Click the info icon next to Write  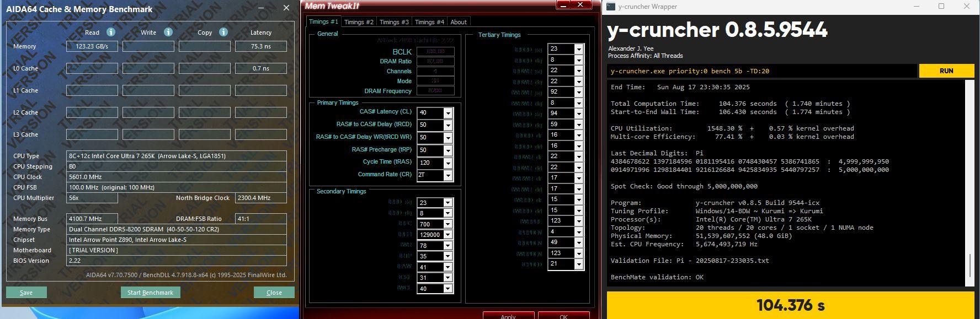pyautogui.click(x=168, y=32)
